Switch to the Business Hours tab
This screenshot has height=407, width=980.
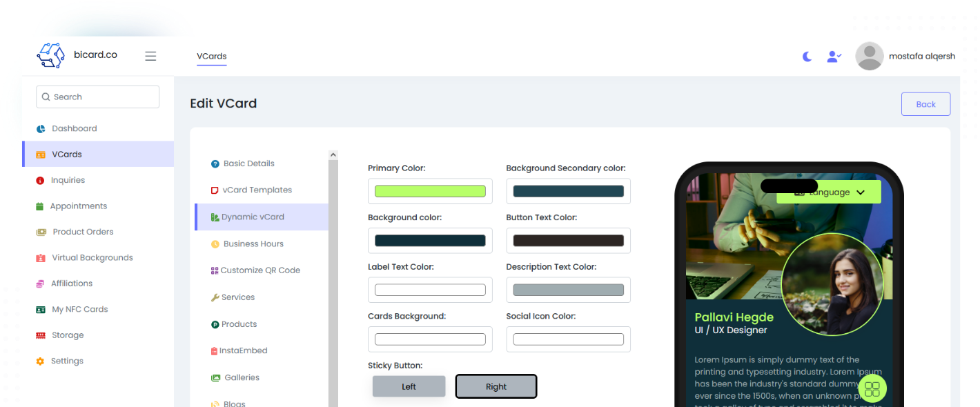pos(253,244)
